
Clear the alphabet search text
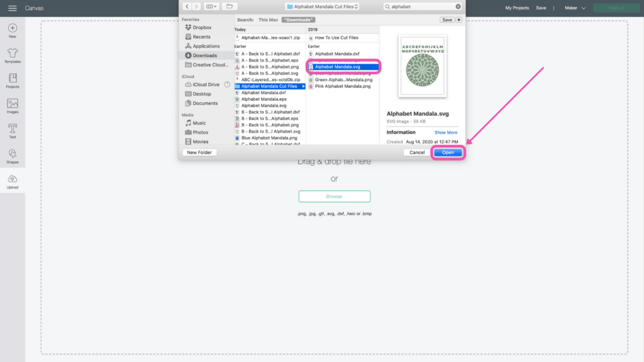[458, 6]
